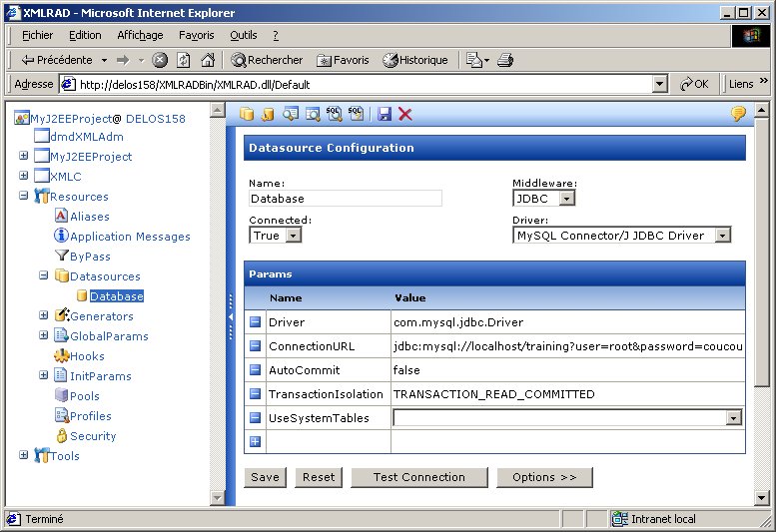Collapse the Resources tree node
776x532 pixels.
coord(24,197)
